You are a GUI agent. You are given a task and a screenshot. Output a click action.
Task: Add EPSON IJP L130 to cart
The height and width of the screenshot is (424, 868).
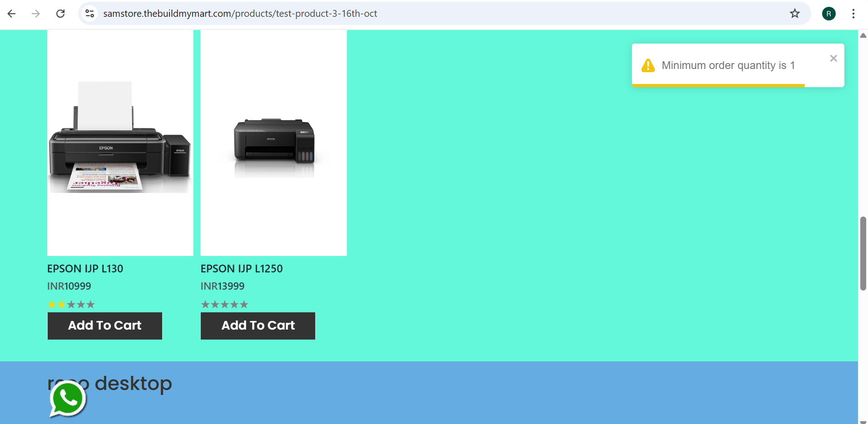105,325
